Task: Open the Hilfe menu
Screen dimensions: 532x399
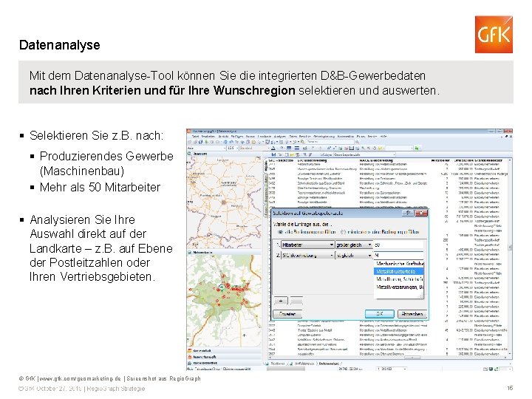Action: click(x=383, y=137)
